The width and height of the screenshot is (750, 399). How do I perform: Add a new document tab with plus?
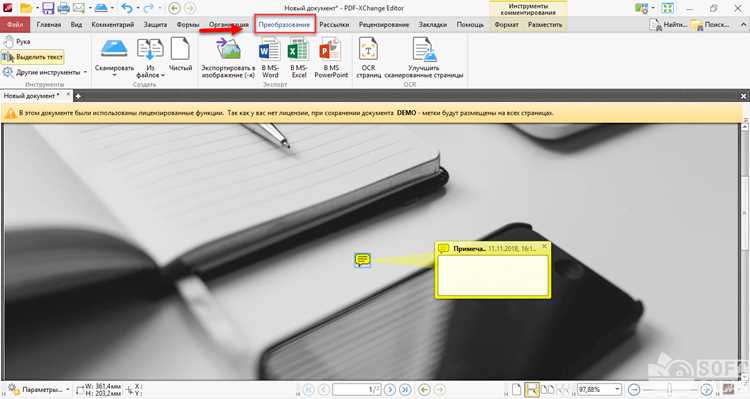click(x=78, y=96)
